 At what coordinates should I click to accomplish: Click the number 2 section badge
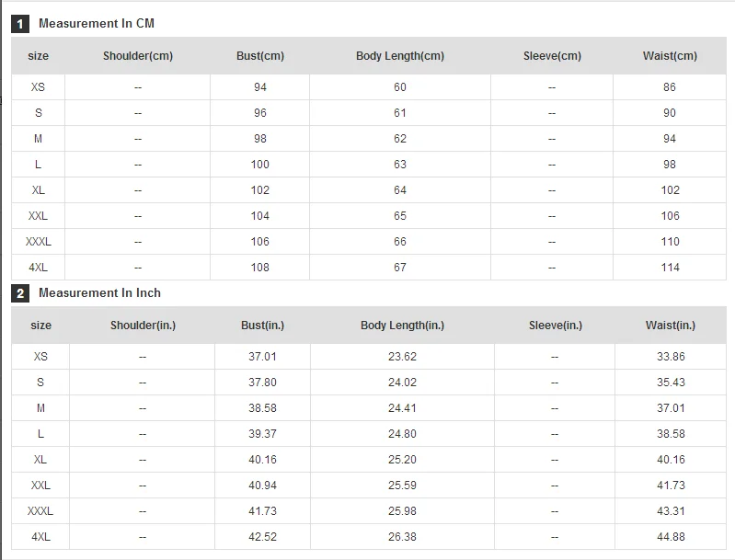tap(20, 293)
